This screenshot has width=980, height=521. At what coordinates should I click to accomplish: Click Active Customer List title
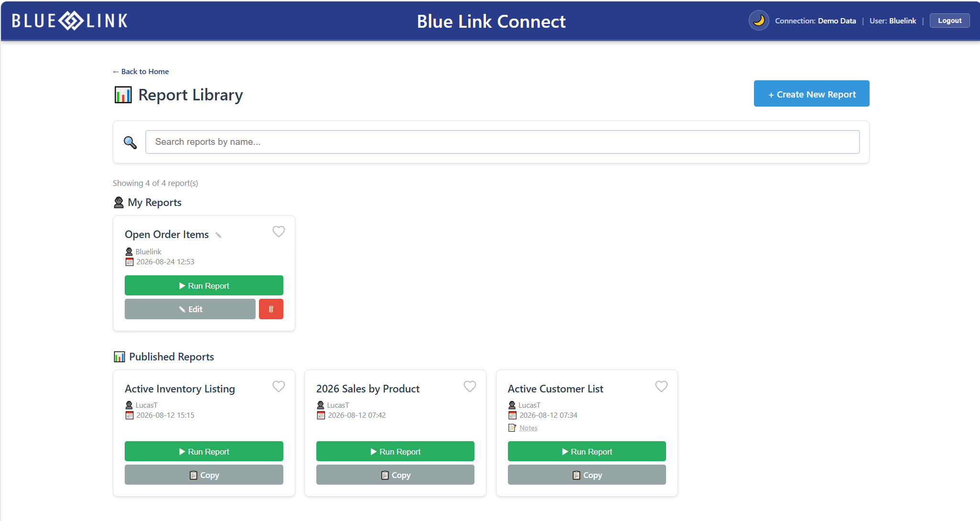[x=555, y=389]
